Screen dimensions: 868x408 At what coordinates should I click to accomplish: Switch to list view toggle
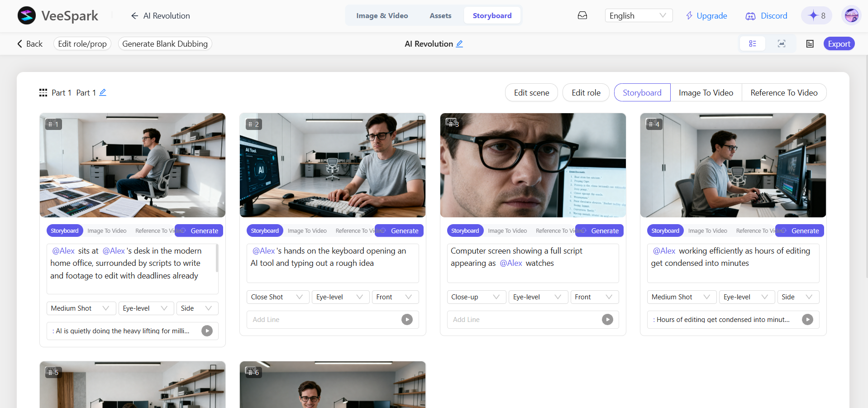pyautogui.click(x=753, y=44)
